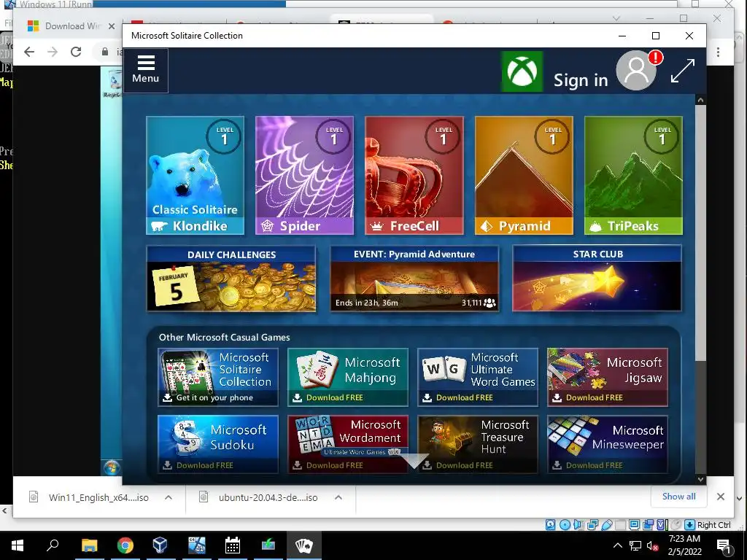The image size is (747, 560).
Task: Click the Solitaire cards taskbar icon
Action: 303,545
